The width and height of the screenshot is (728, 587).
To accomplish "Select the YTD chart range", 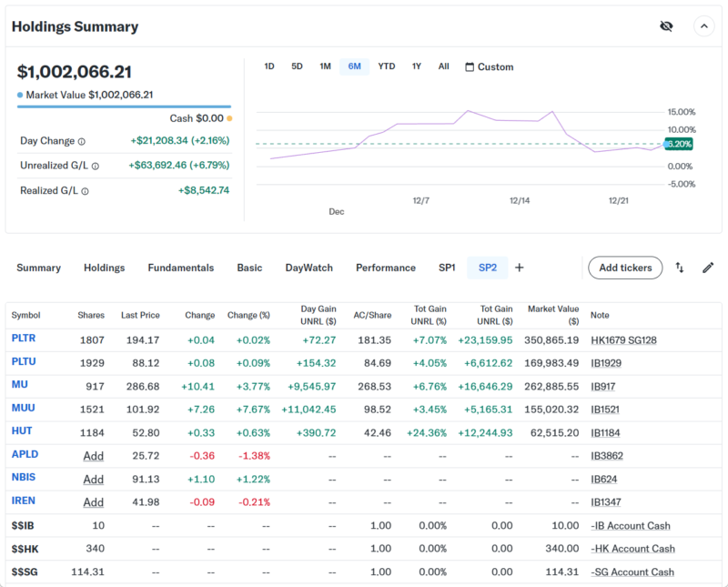I will 387,66.
